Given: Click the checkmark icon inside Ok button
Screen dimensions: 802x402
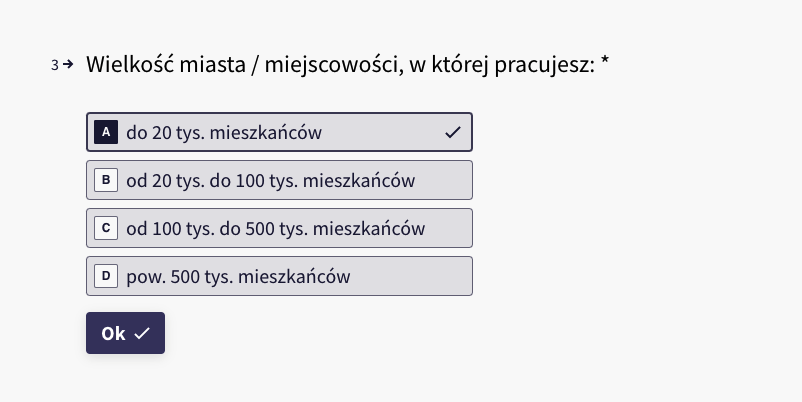Looking at the screenshot, I should click(x=142, y=333).
